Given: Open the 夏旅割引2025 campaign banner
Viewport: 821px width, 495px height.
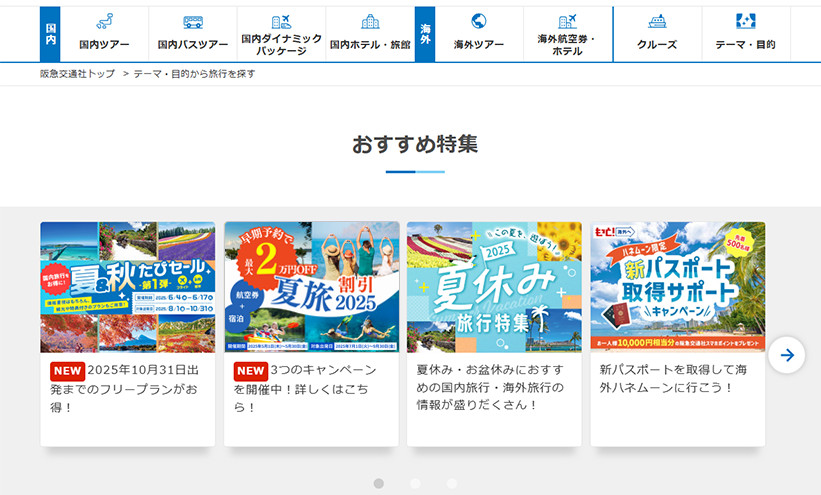Looking at the screenshot, I should click(311, 287).
